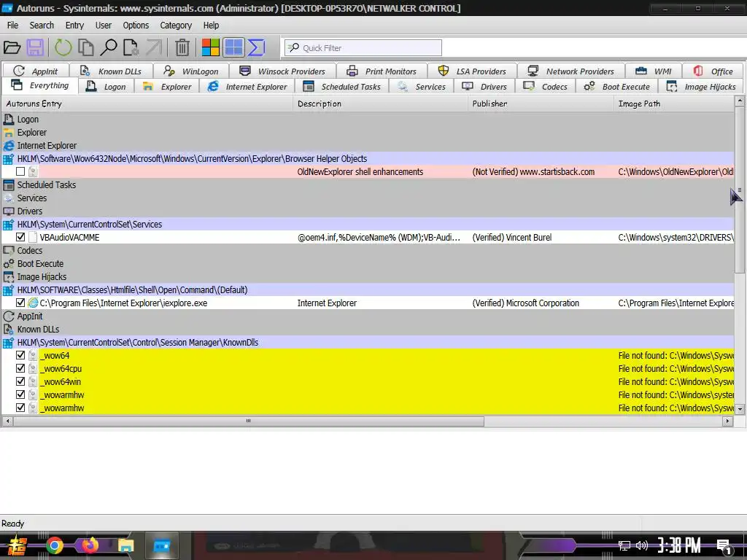Viewport: 747px width, 560px height.
Task: Toggle the blue Microsoft entries filter icon
Action: pyautogui.click(x=234, y=47)
